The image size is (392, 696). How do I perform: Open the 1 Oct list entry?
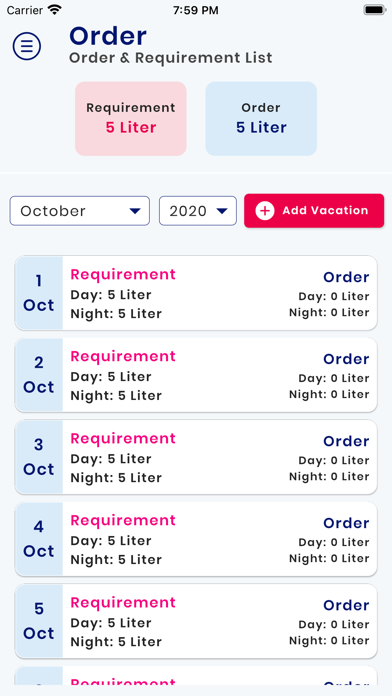[196, 293]
